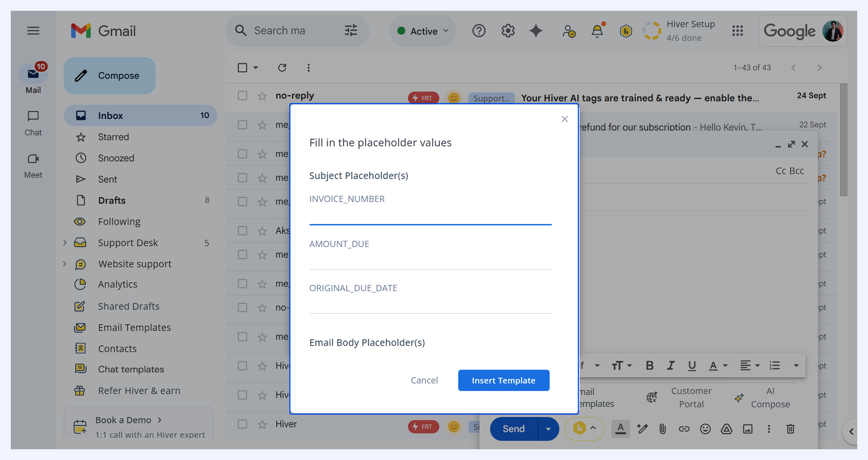Open the help question mark icon
Viewport: 868px width, 460px height.
click(x=478, y=31)
